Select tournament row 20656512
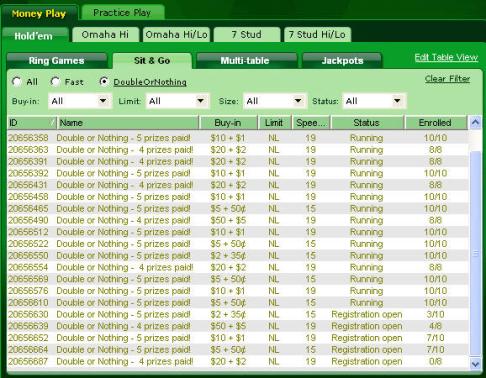 (x=237, y=232)
